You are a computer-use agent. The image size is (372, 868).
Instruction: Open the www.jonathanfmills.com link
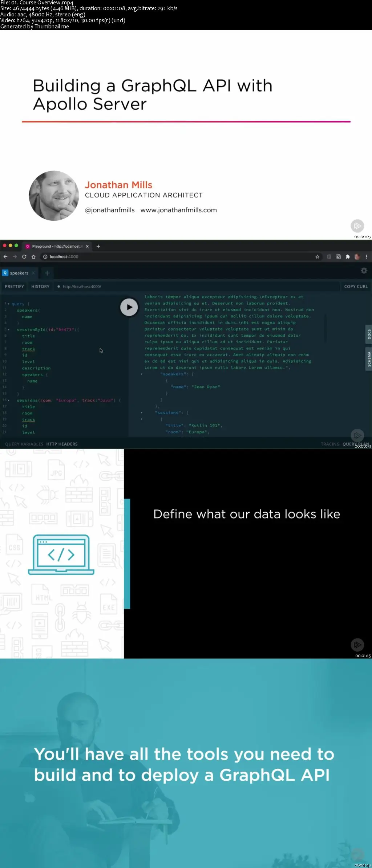(178, 210)
